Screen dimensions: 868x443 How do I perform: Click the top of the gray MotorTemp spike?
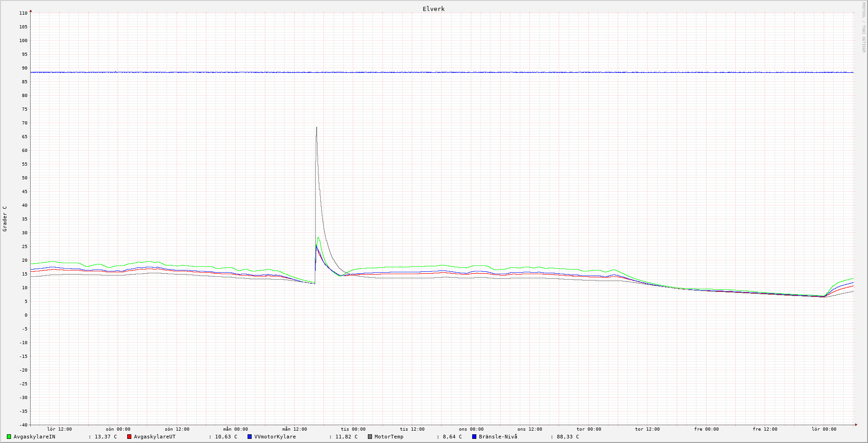[x=316, y=128]
